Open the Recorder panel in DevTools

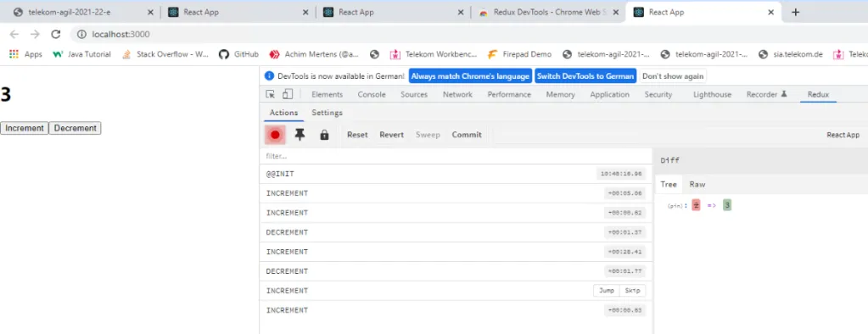pos(767,95)
